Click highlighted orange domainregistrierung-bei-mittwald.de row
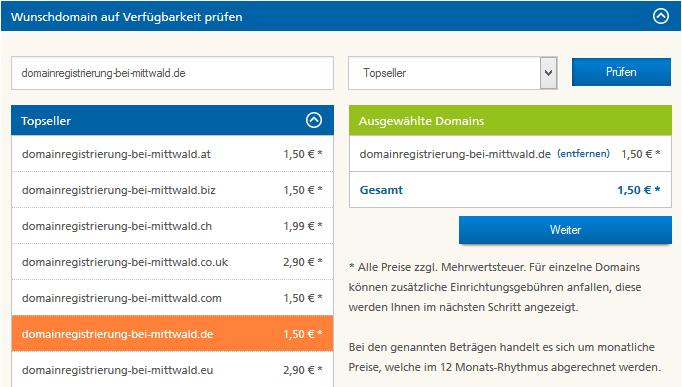 172,334
